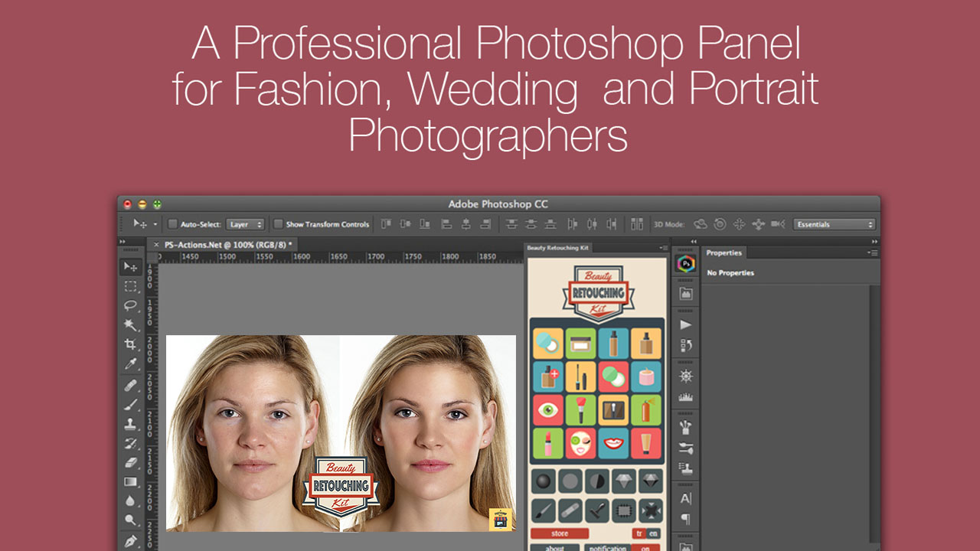This screenshot has width=980, height=551.
Task: Select the Properties panel tab
Action: 724,253
